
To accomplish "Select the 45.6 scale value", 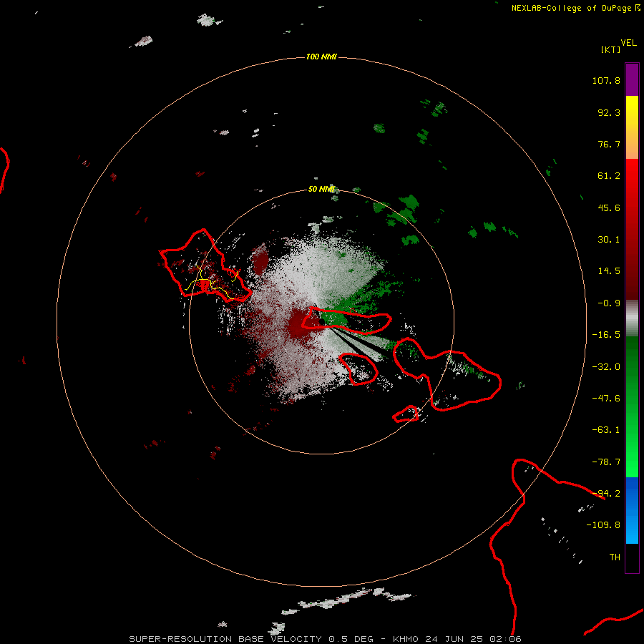I will click(609, 208).
